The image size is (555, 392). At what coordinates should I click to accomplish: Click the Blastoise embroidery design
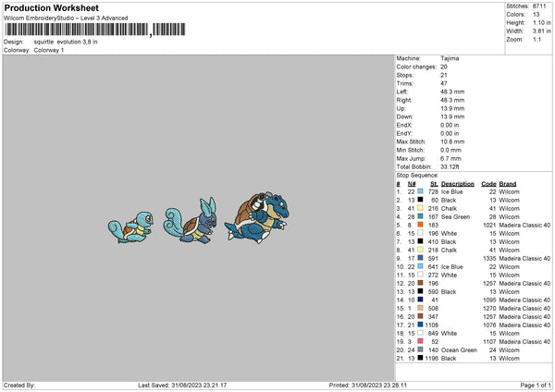257,217
